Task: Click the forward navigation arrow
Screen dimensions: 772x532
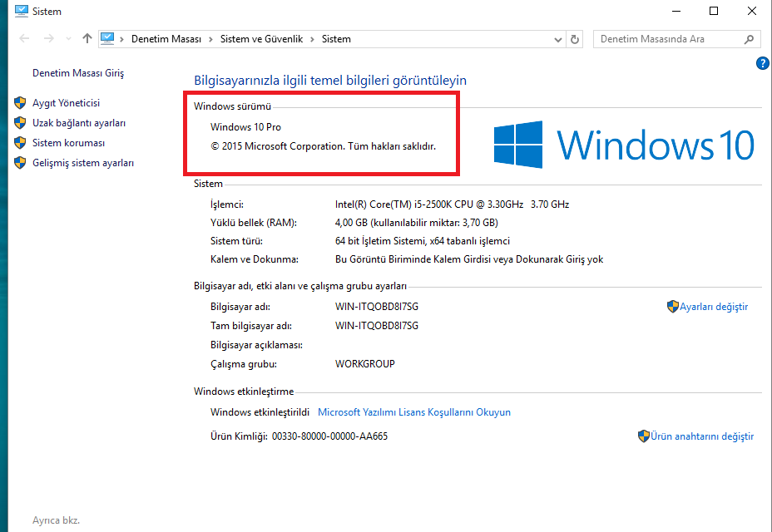Action: pyautogui.click(x=48, y=39)
